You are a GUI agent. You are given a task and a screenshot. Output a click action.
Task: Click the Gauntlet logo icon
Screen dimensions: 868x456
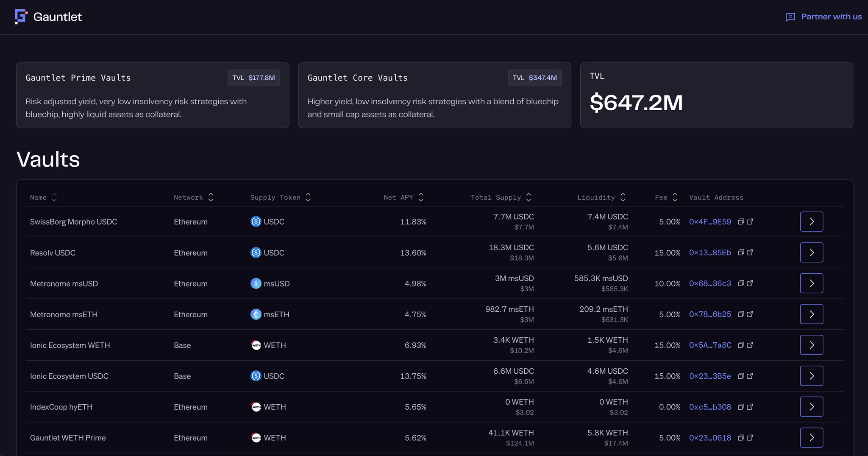tap(20, 17)
